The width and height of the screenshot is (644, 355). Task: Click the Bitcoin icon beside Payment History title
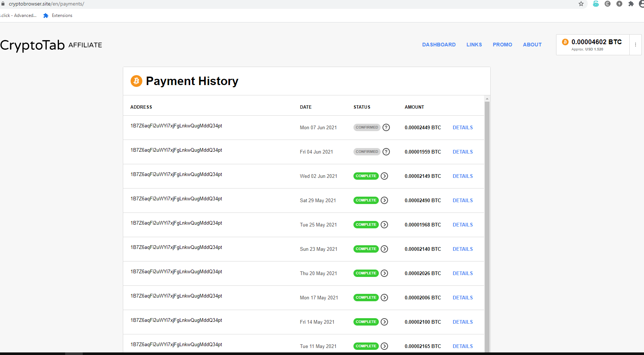tap(136, 81)
